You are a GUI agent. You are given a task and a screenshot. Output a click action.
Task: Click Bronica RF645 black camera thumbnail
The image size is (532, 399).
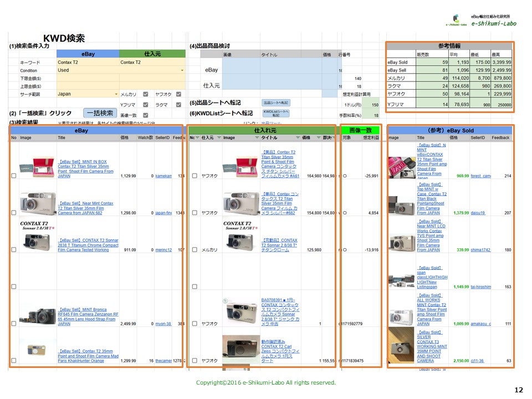point(38,316)
